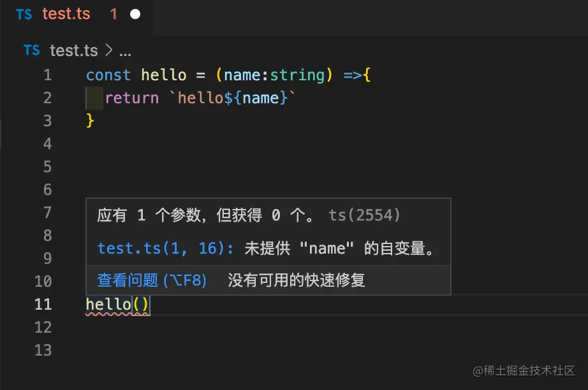Expand the breadcrumb ellipsis after test.ts
Screen dimensions: 588x390
pyautogui.click(x=125, y=50)
